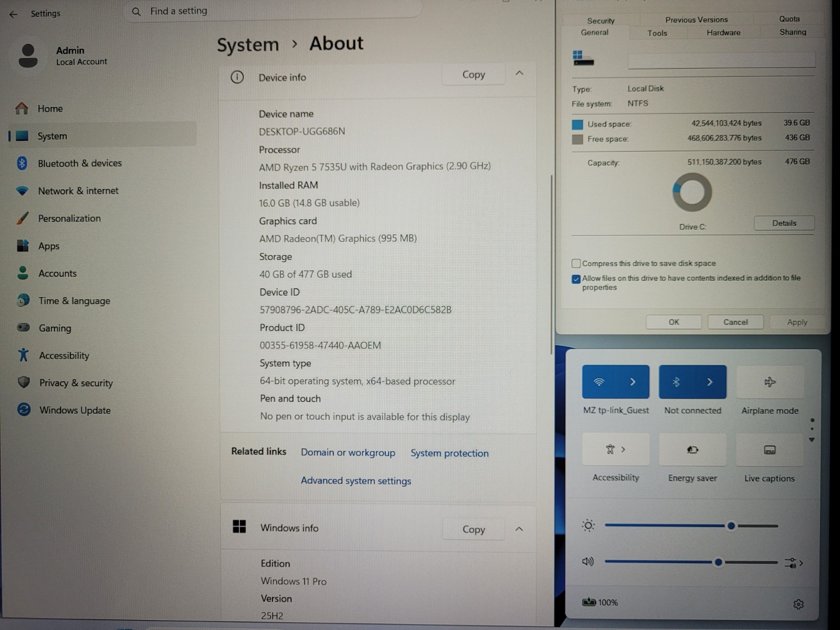
Task: Click Cancel in Properties dialog
Action: pyautogui.click(x=736, y=322)
